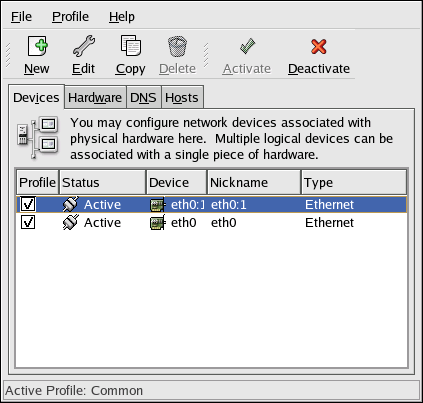
Task: Click the Delete trash can icon
Action: 177,46
